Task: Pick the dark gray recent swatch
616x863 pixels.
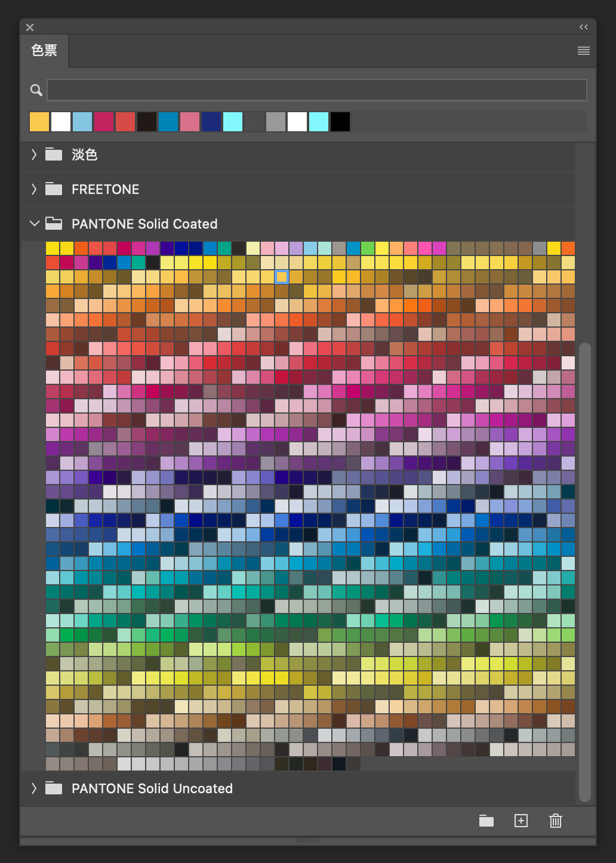Action: 254,122
